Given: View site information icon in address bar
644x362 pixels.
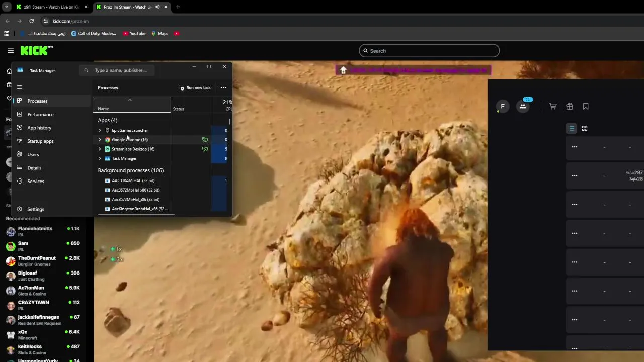Looking at the screenshot, I should 46,21.
